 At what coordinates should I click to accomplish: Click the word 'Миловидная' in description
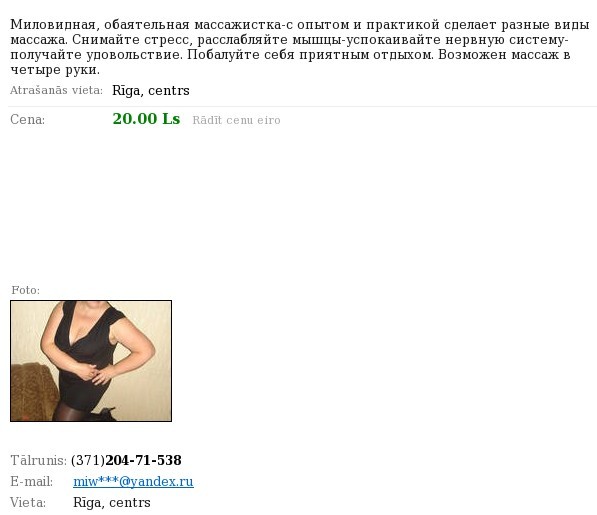point(53,25)
